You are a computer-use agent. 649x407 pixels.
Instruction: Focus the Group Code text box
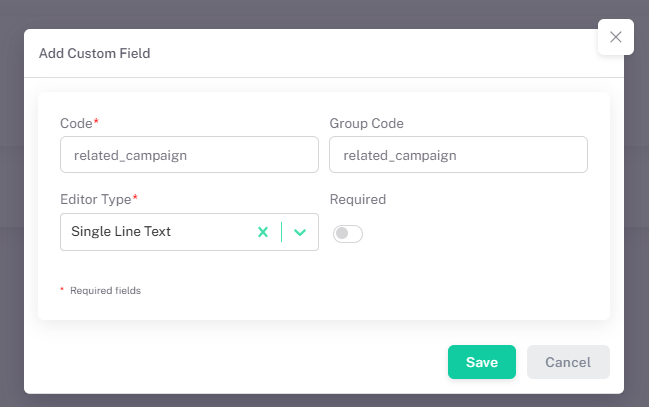(x=458, y=155)
